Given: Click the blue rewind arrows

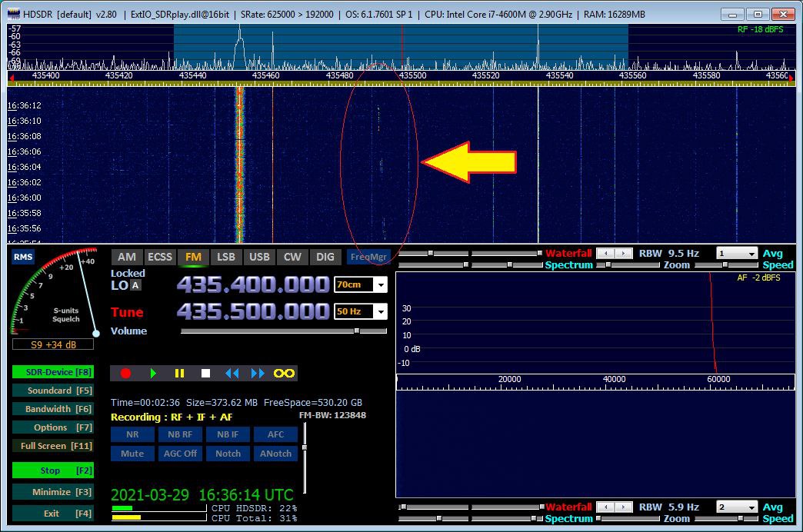Looking at the screenshot, I should click(x=232, y=373).
